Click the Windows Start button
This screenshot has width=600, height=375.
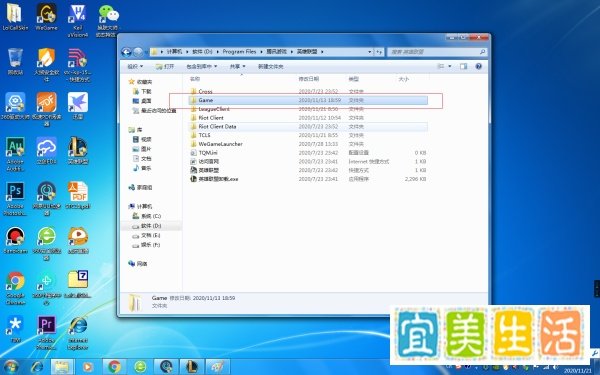coord(11,367)
